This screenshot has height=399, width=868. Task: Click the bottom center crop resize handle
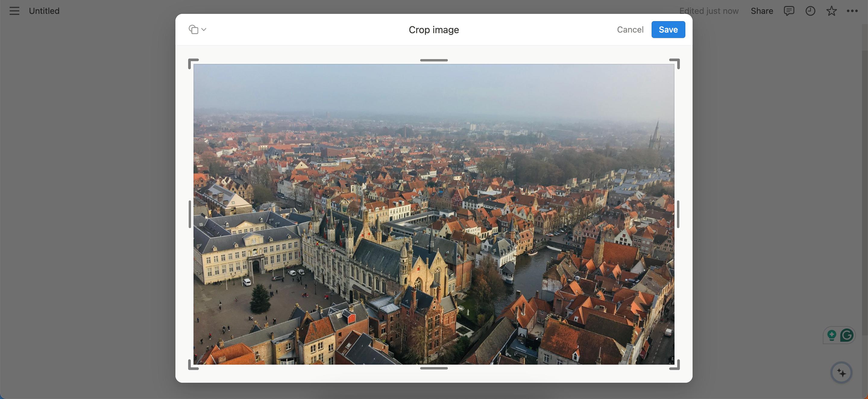click(x=434, y=368)
